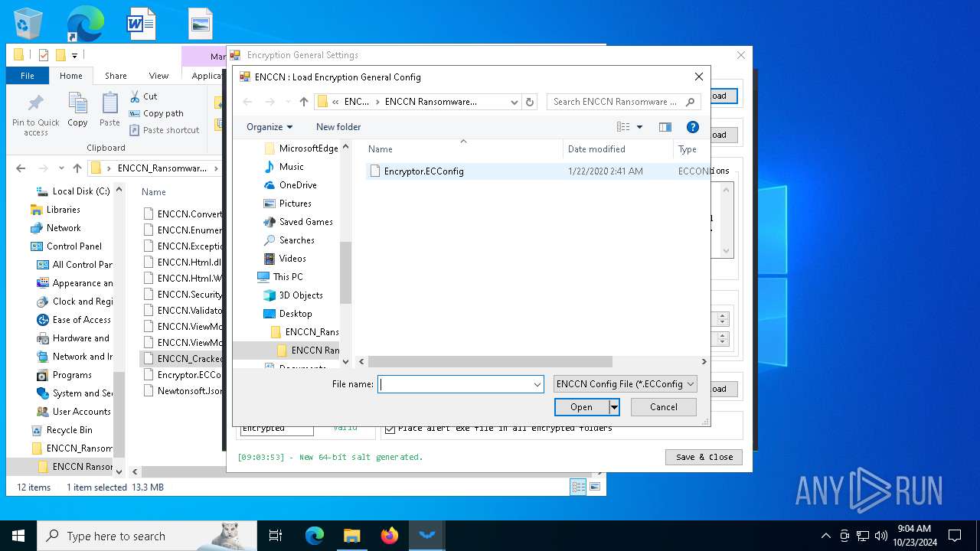Screen dimensions: 980x551
Task: Click the Open button in the dialog
Action: click(x=581, y=407)
